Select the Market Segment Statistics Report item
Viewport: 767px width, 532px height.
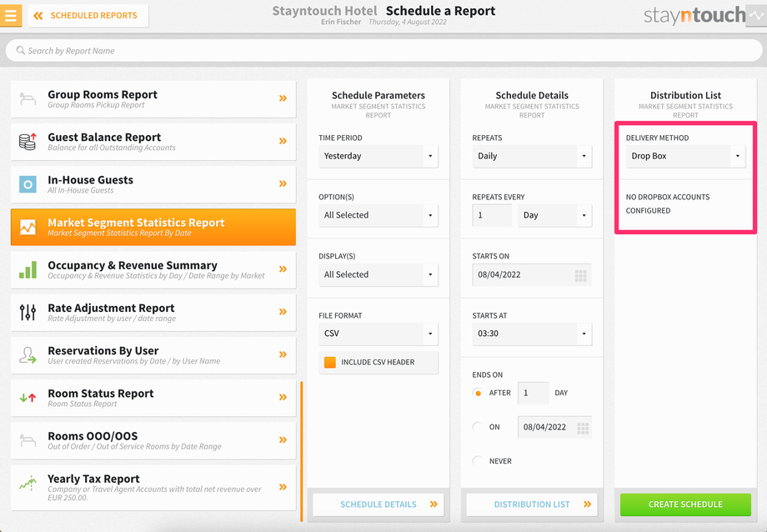tap(153, 227)
